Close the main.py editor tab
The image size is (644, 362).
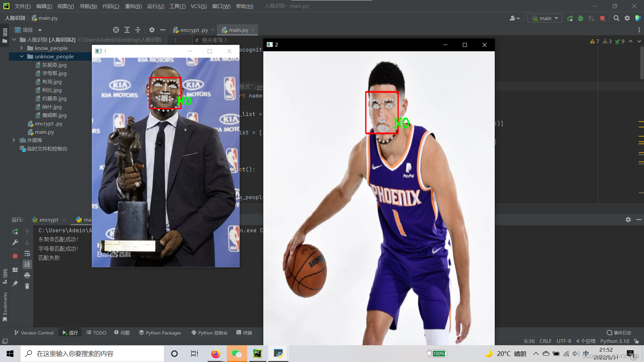click(253, 30)
